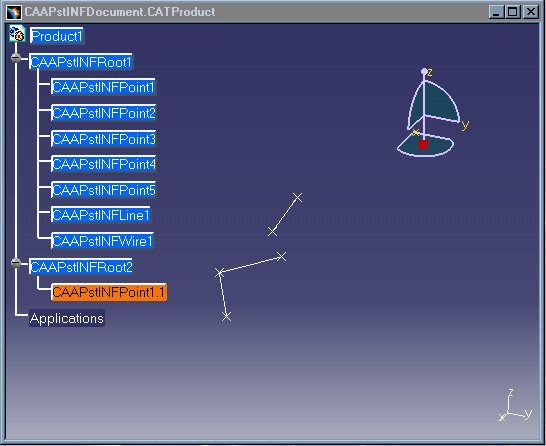Select the upper point cross marker of line
This screenshot has width=546, height=446.
[297, 198]
